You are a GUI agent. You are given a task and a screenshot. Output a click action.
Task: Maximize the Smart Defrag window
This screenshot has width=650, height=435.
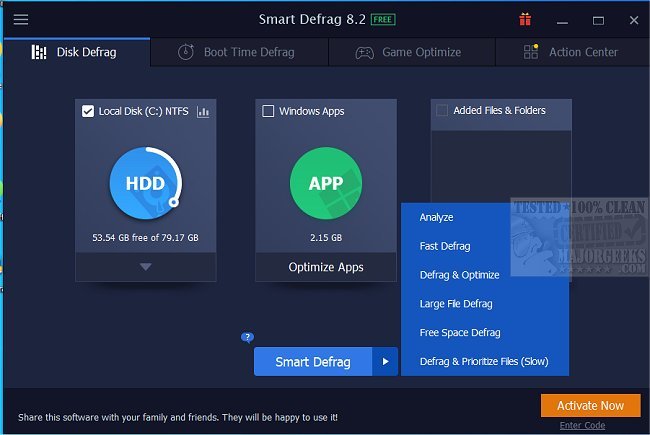point(598,19)
